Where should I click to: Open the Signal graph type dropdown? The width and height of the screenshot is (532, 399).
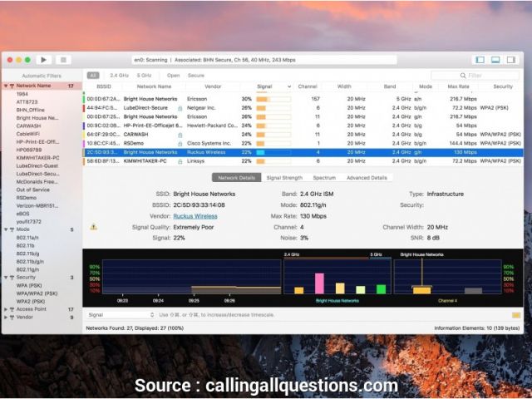[121, 315]
